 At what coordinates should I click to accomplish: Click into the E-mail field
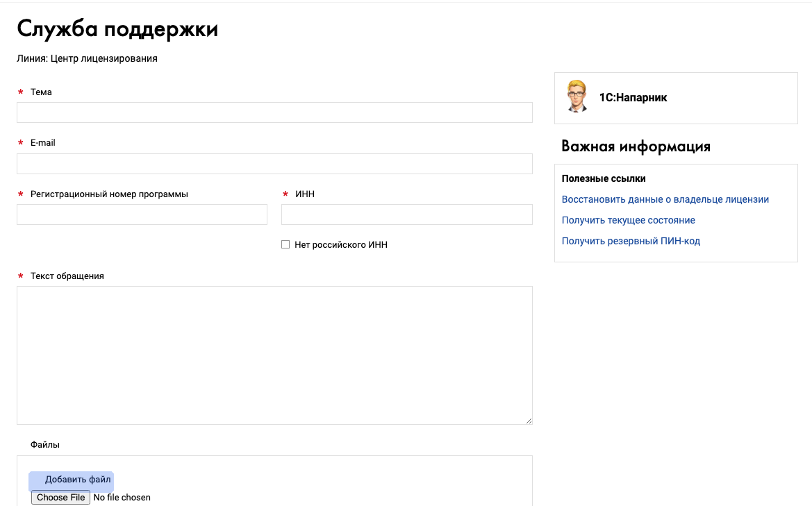click(x=274, y=164)
